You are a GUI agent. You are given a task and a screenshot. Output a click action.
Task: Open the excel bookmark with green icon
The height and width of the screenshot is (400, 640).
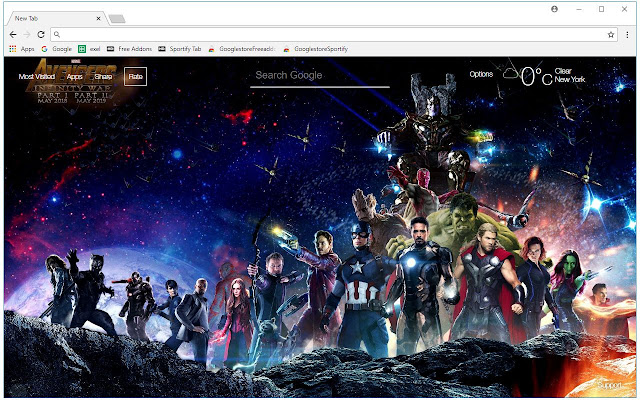point(89,49)
